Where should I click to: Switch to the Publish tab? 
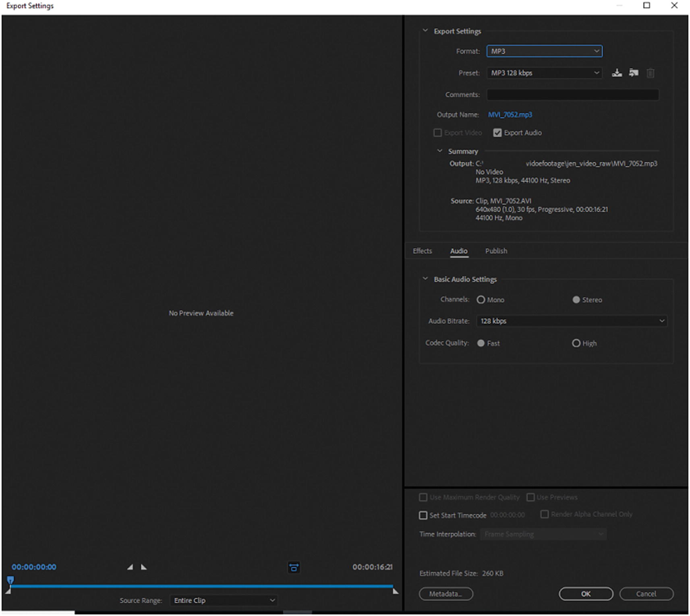point(496,251)
